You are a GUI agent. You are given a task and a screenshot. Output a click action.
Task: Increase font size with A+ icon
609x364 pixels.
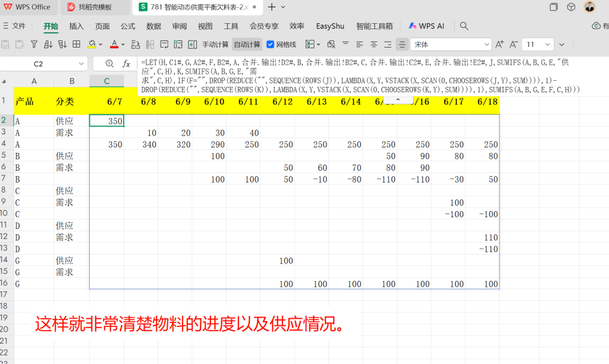(x=500, y=44)
